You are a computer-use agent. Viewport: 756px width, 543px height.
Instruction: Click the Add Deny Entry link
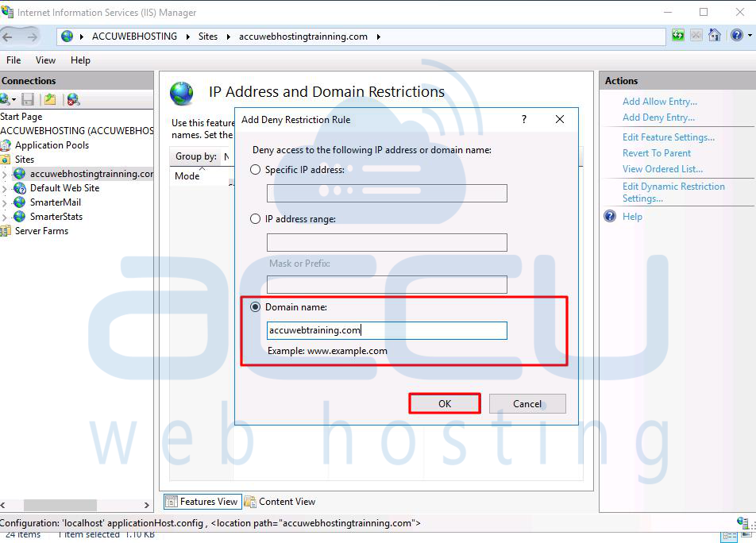click(658, 117)
